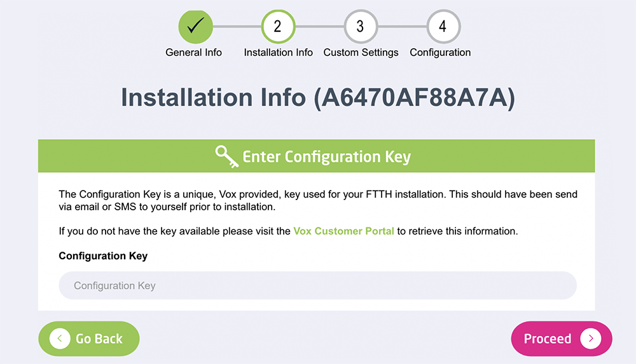Focus the Configuration Key input field
636x364 pixels.
[317, 286]
